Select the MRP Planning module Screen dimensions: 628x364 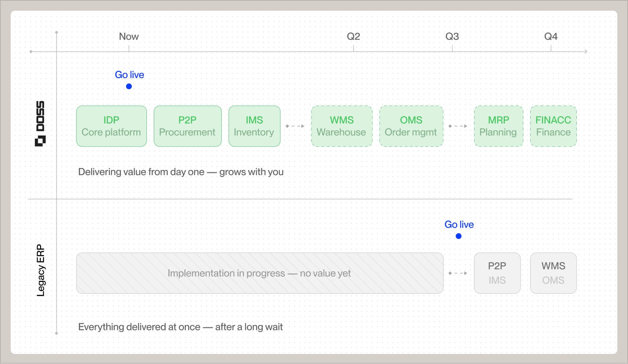coord(499,126)
